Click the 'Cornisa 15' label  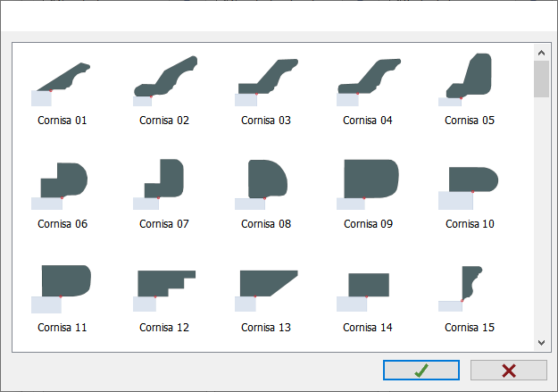470,328
